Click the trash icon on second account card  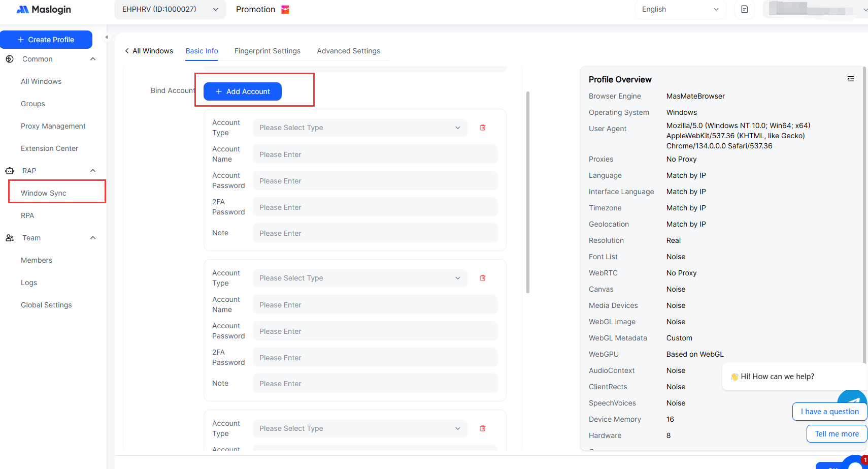pos(483,278)
